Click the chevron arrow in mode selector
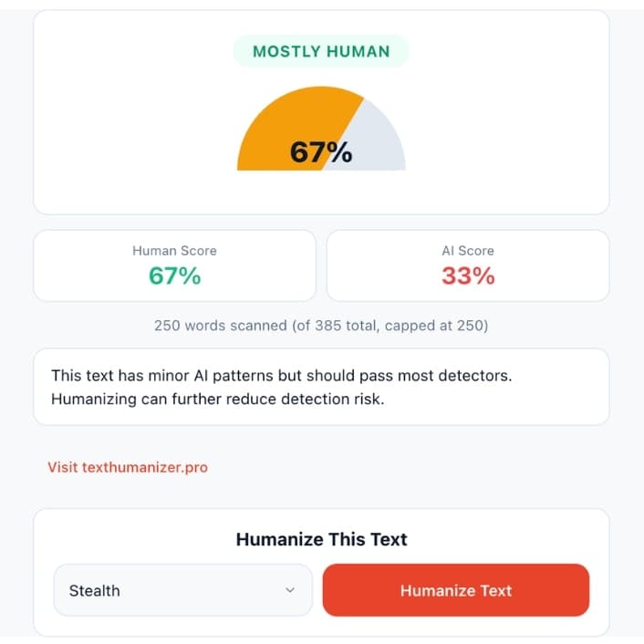This screenshot has height=644, width=644. point(290,590)
